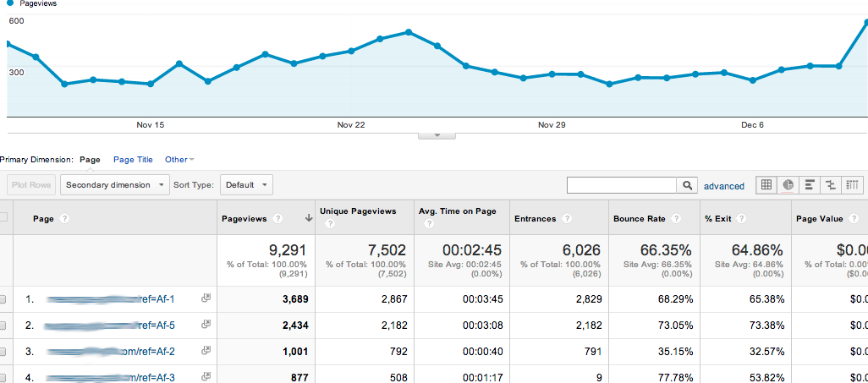Sort by Unique Pageviews column header
The height and width of the screenshot is (383, 868).
358,211
